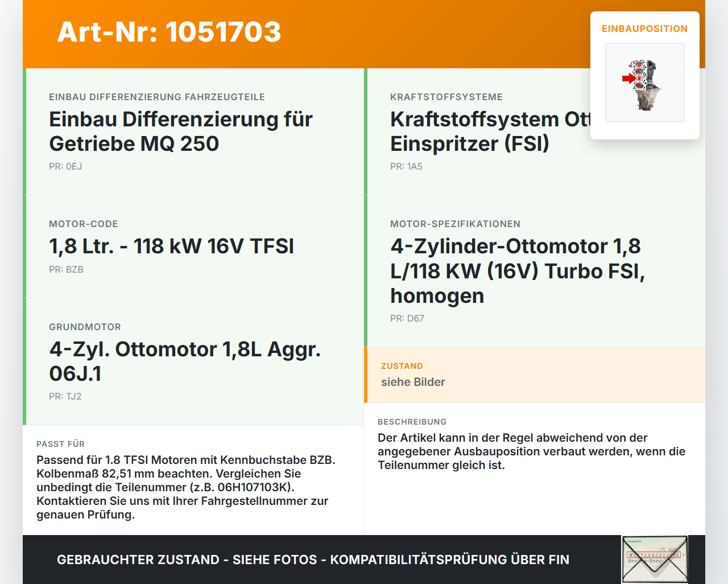728x584 pixels.
Task: Click the PR: BZB code
Action: [x=66, y=270]
